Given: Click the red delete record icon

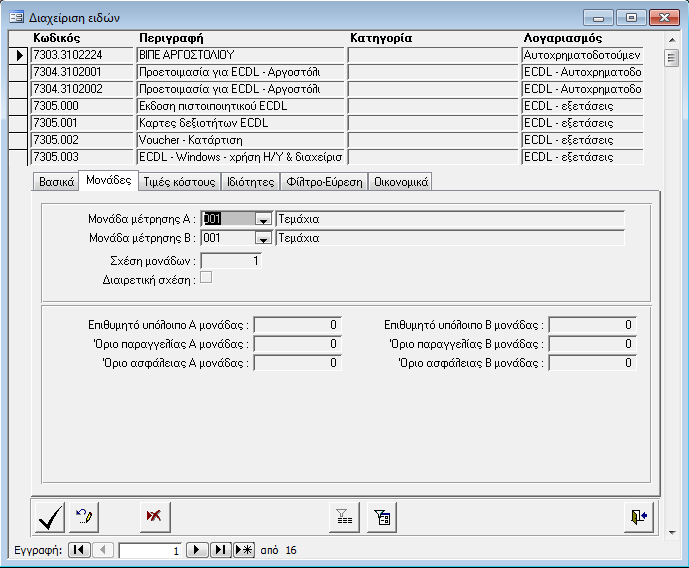Looking at the screenshot, I should (154, 516).
